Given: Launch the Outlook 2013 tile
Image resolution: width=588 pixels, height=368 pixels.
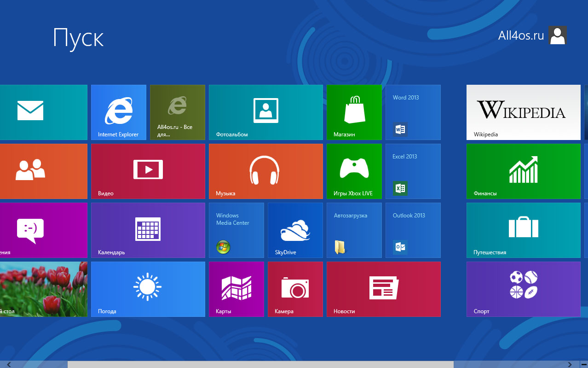Looking at the screenshot, I should 413,230.
